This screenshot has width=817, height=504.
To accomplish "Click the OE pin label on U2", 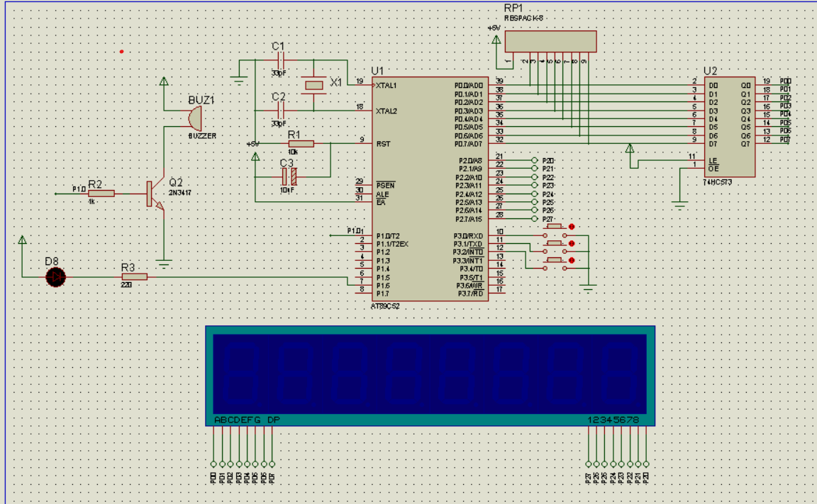I will (x=713, y=169).
